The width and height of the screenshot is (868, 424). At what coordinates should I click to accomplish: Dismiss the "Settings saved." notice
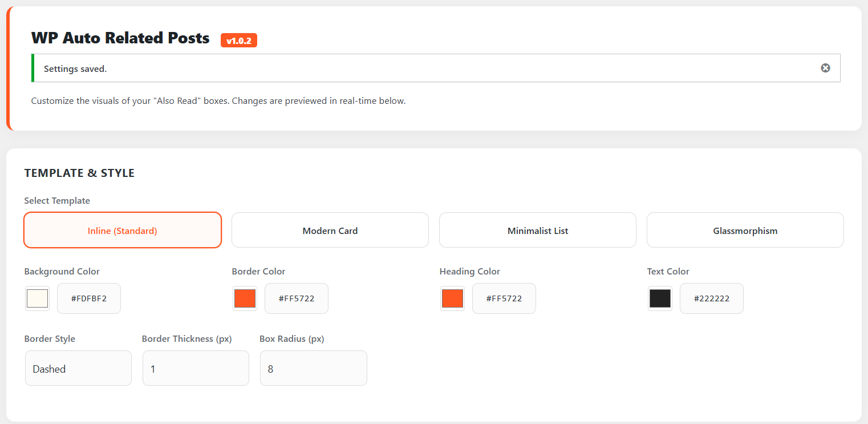[x=825, y=67]
